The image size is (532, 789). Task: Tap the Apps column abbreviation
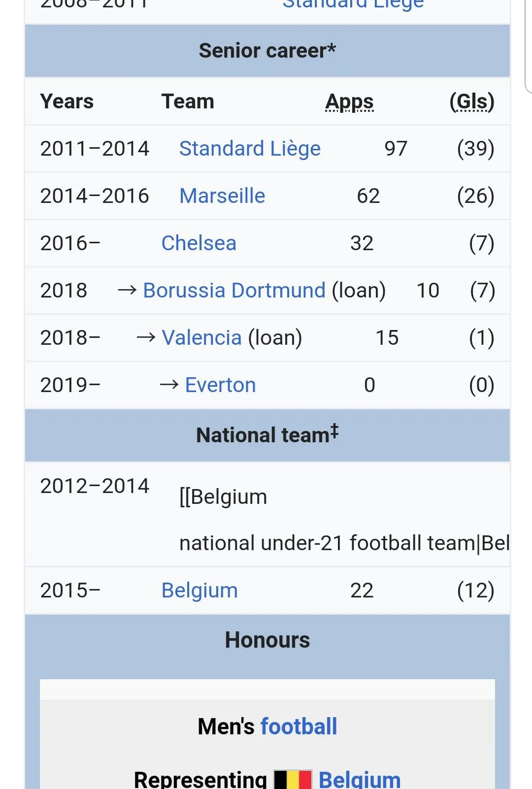349,101
